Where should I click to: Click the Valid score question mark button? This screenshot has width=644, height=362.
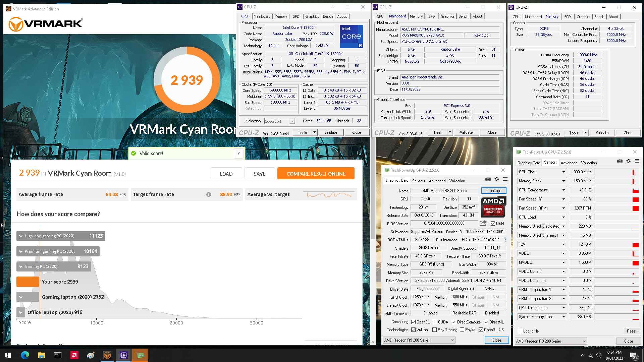[x=238, y=153]
